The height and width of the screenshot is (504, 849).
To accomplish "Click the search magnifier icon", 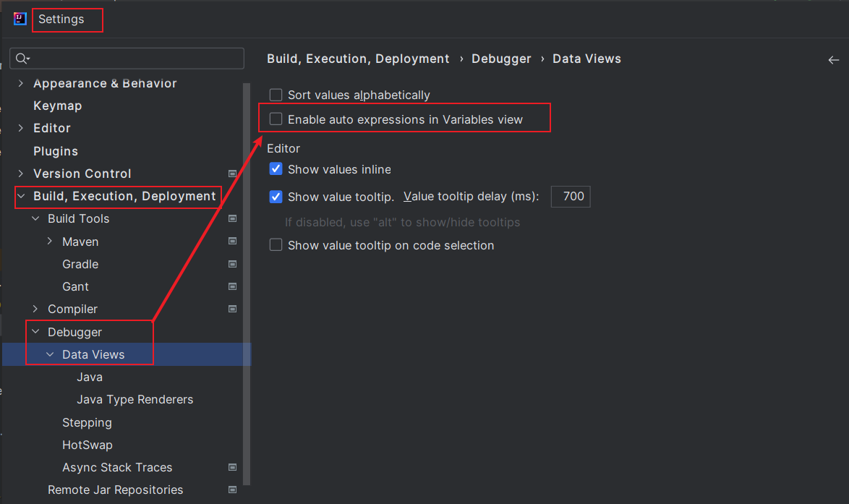I will pos(22,59).
